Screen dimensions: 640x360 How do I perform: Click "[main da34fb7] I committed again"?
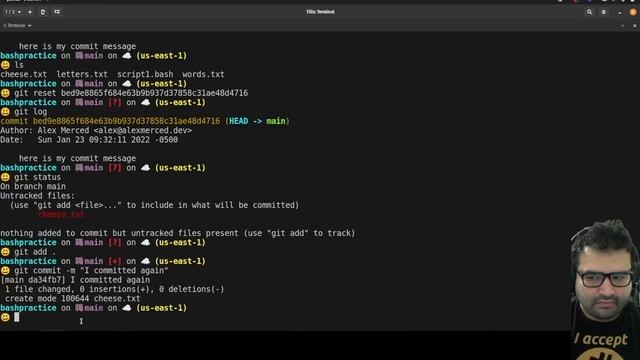click(75, 280)
